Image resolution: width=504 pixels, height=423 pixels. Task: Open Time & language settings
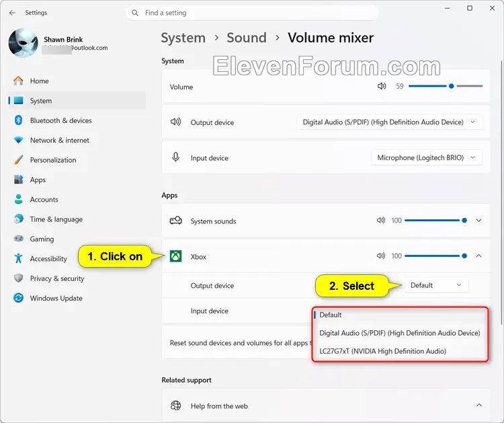77,219
